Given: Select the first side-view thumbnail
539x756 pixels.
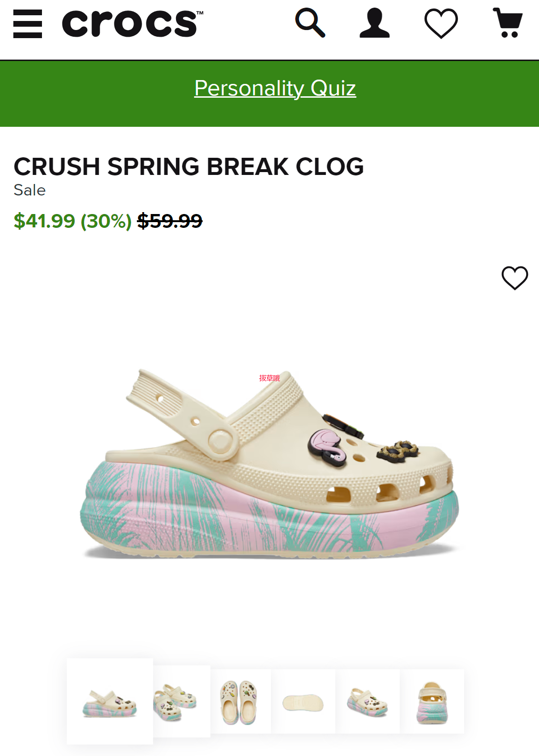Looking at the screenshot, I should click(110, 701).
